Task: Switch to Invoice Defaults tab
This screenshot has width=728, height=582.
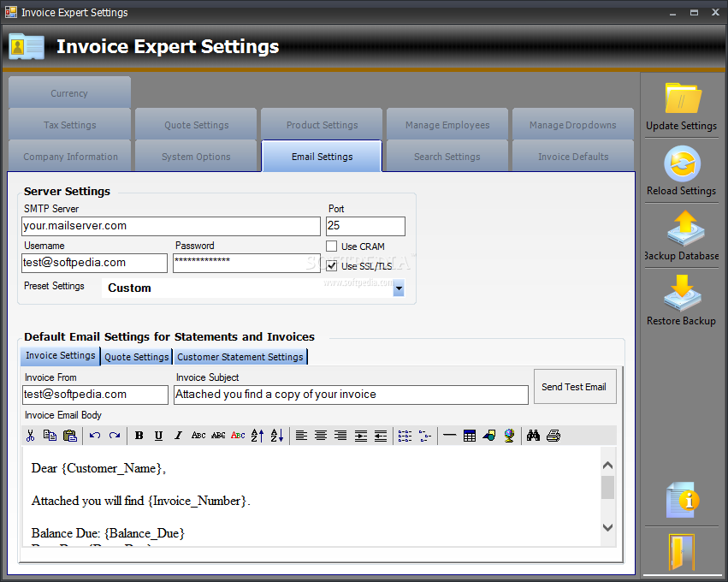Action: [x=573, y=157]
